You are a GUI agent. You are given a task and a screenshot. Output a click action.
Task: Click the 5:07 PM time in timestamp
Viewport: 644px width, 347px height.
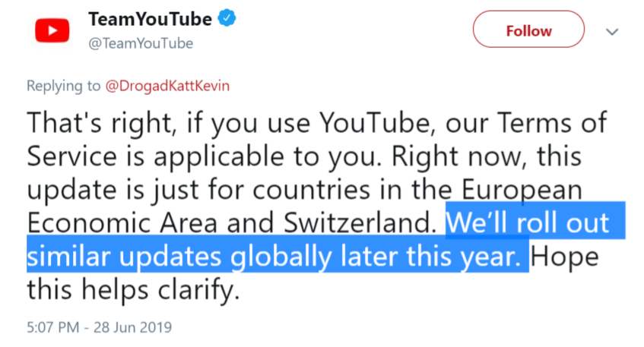53,327
